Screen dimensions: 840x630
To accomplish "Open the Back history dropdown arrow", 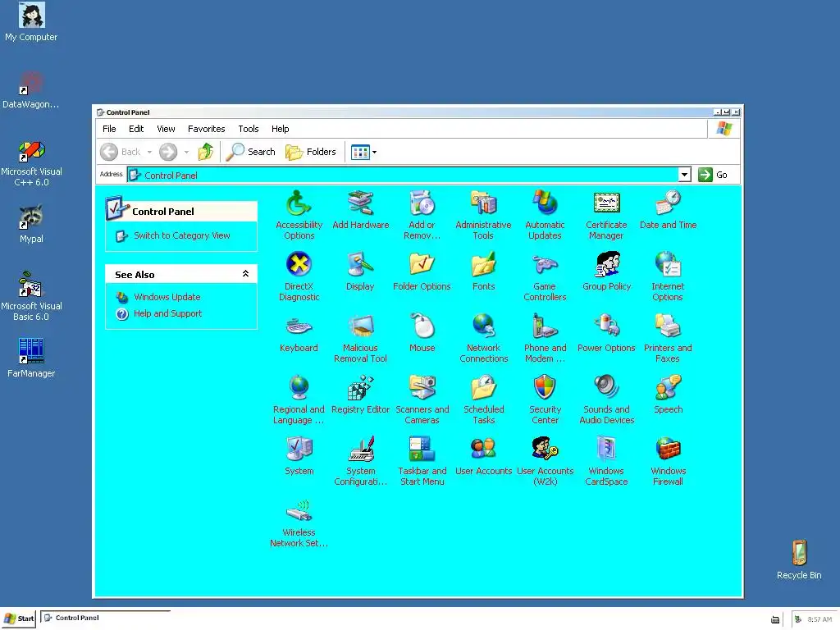I will pos(149,152).
